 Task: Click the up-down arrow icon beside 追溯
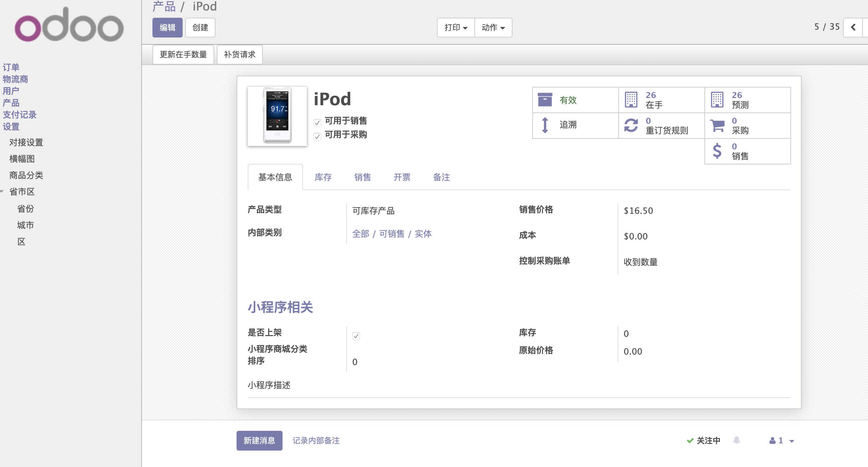[545, 125]
